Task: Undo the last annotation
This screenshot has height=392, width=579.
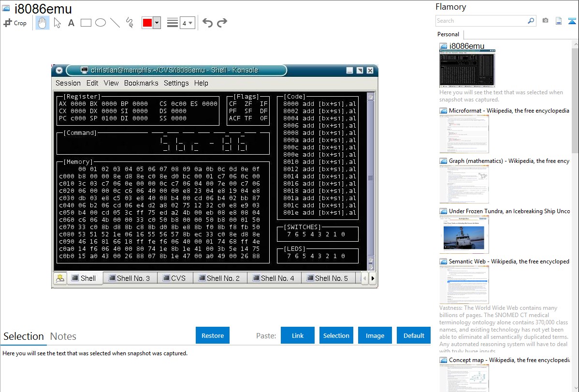Action: pos(207,23)
